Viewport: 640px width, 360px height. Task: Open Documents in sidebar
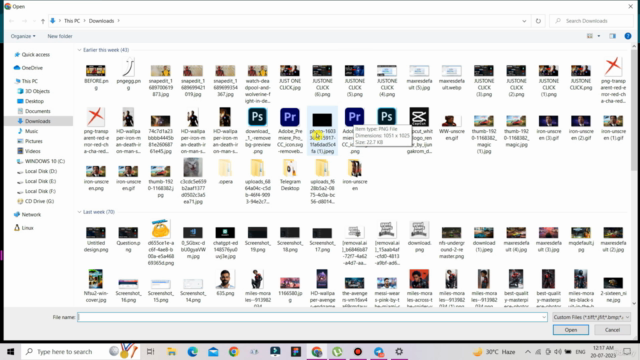34,111
